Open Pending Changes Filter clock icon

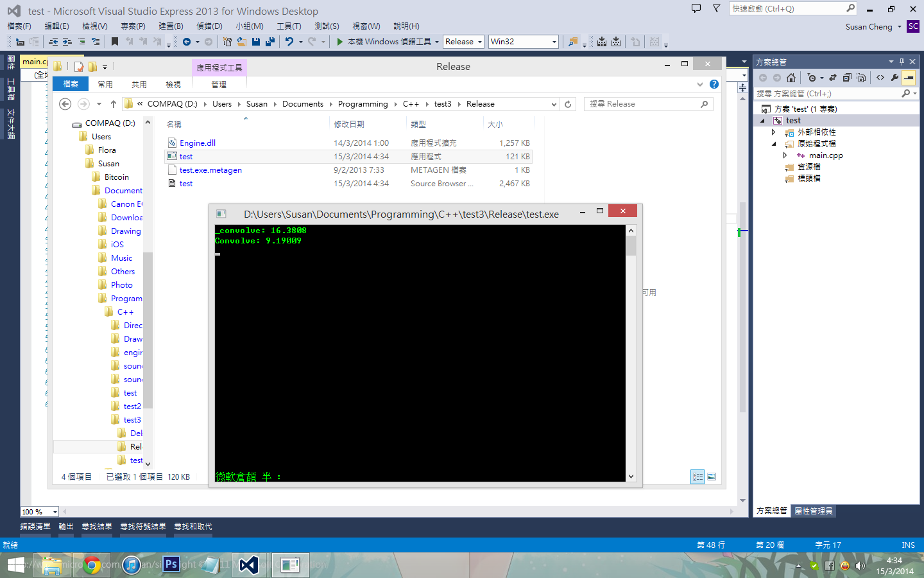point(812,78)
